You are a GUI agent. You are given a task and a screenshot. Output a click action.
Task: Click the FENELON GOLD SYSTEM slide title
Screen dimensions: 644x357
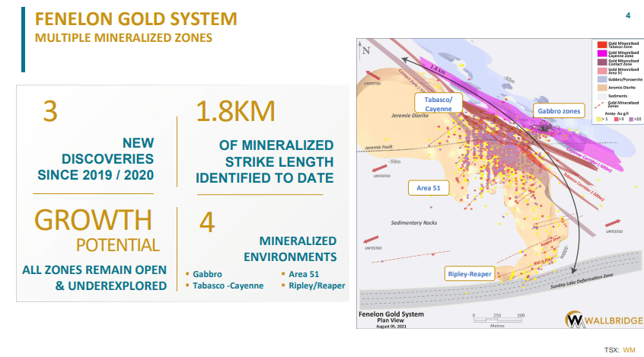[136, 19]
